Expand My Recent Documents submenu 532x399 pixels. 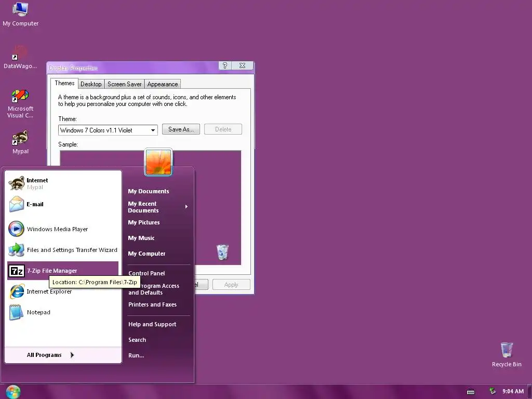coord(158,207)
